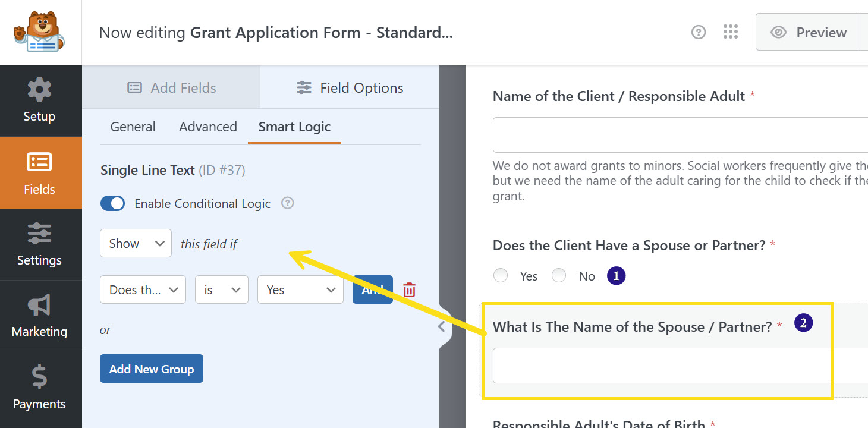Open the Marketing megaphone panel
Viewport: 868px width, 428px height.
coord(39,316)
